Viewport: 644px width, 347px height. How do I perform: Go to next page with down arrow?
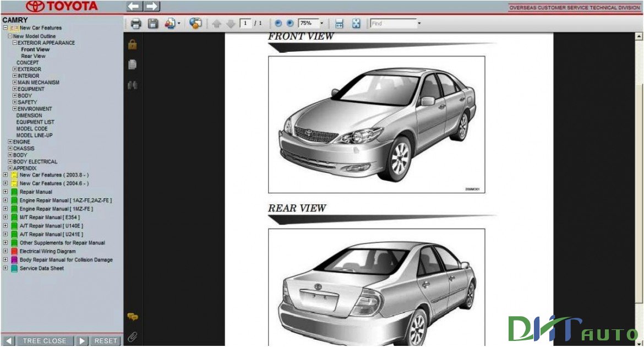pos(231,24)
